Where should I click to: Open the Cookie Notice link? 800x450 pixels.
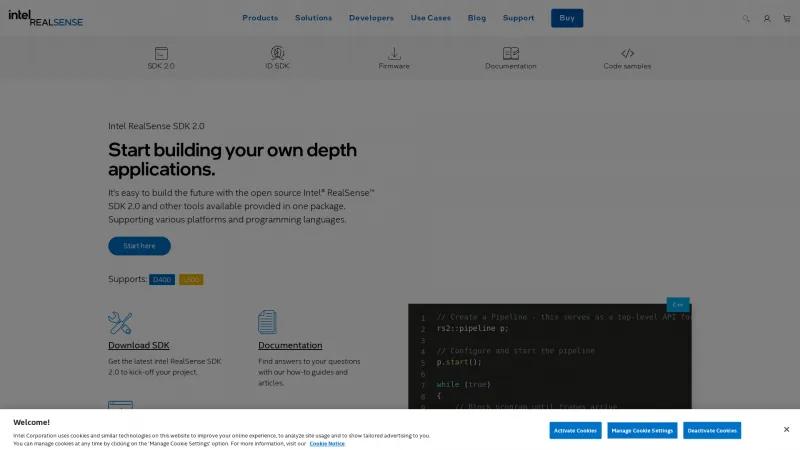click(x=327, y=443)
